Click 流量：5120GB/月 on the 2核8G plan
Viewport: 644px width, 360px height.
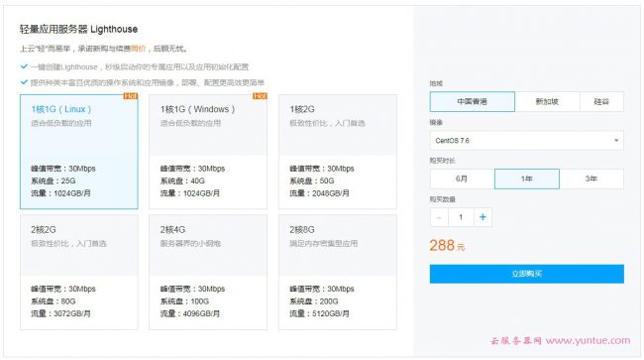pyautogui.click(x=320, y=313)
